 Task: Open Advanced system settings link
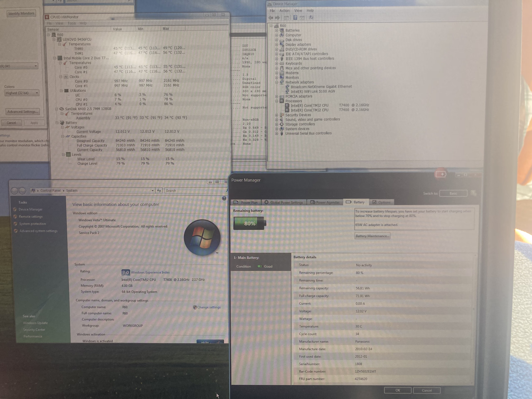(x=38, y=231)
